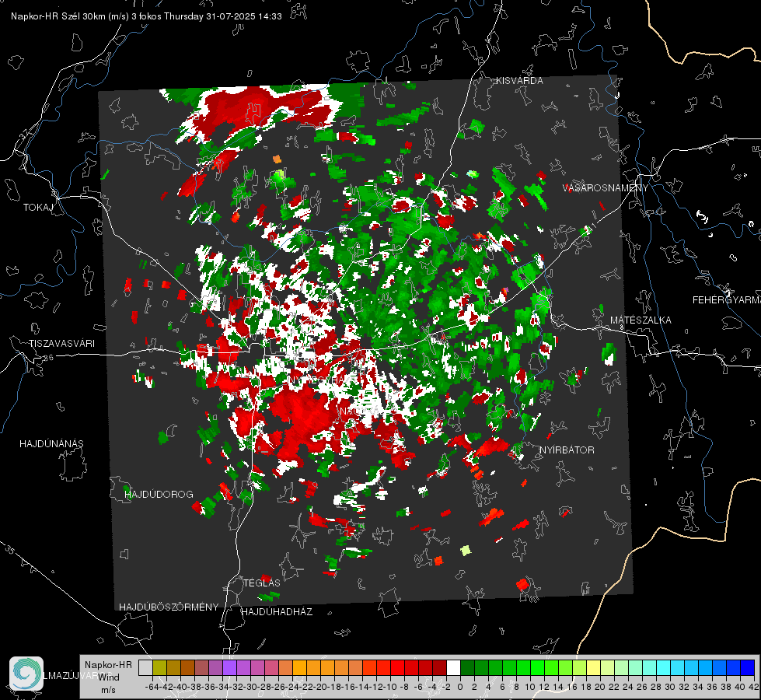The image size is (761, 700).
Task: Click the swirl logo icon at bottom left
Action: pyautogui.click(x=26, y=674)
